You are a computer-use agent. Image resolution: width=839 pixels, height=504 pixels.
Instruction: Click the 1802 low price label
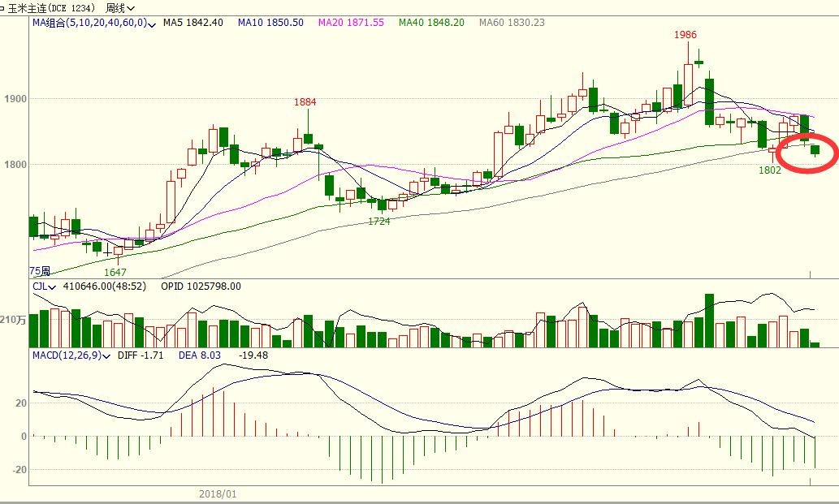pyautogui.click(x=769, y=170)
